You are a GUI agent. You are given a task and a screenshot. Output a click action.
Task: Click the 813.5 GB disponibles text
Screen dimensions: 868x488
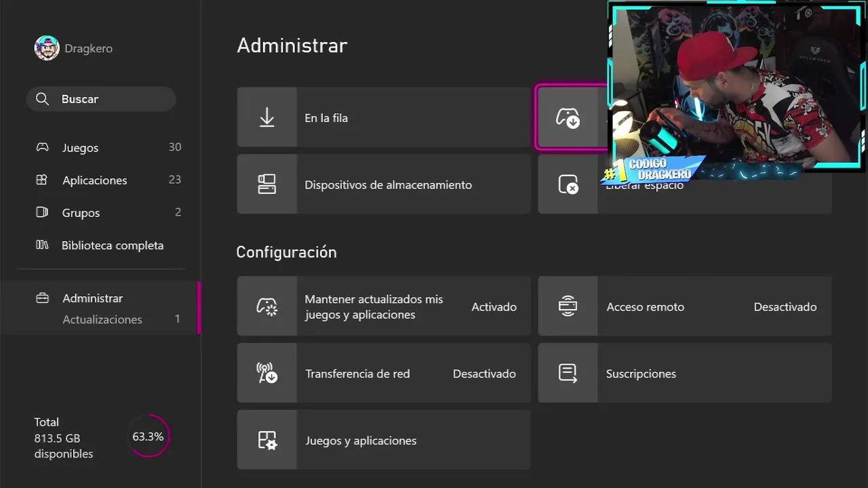click(x=64, y=446)
